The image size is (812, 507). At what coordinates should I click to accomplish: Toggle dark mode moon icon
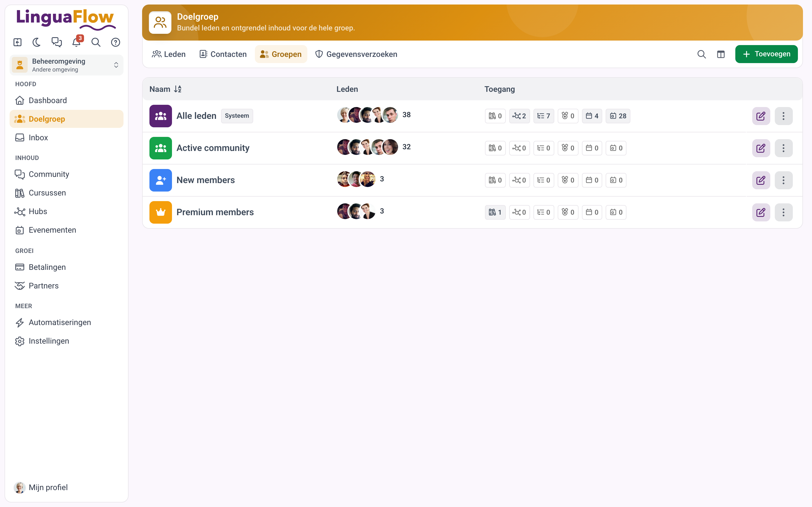tap(37, 42)
